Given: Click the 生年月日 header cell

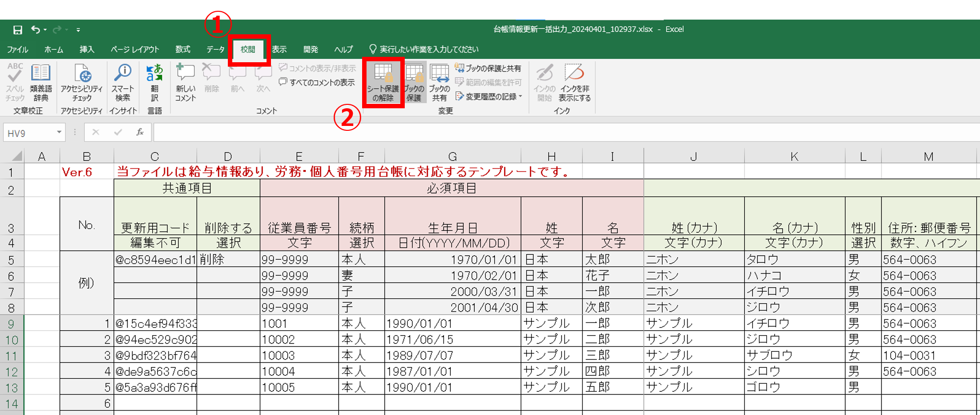Looking at the screenshot, I should pos(453,217).
